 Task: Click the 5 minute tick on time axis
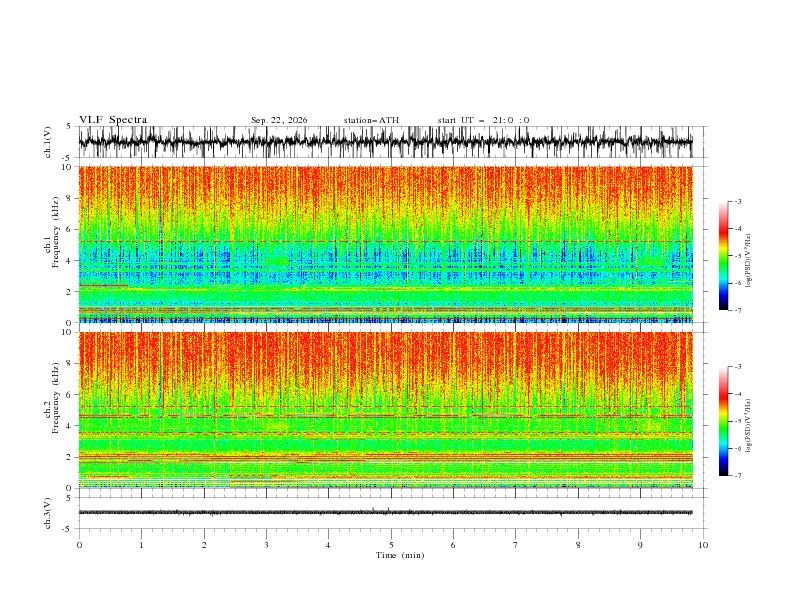tap(391, 545)
